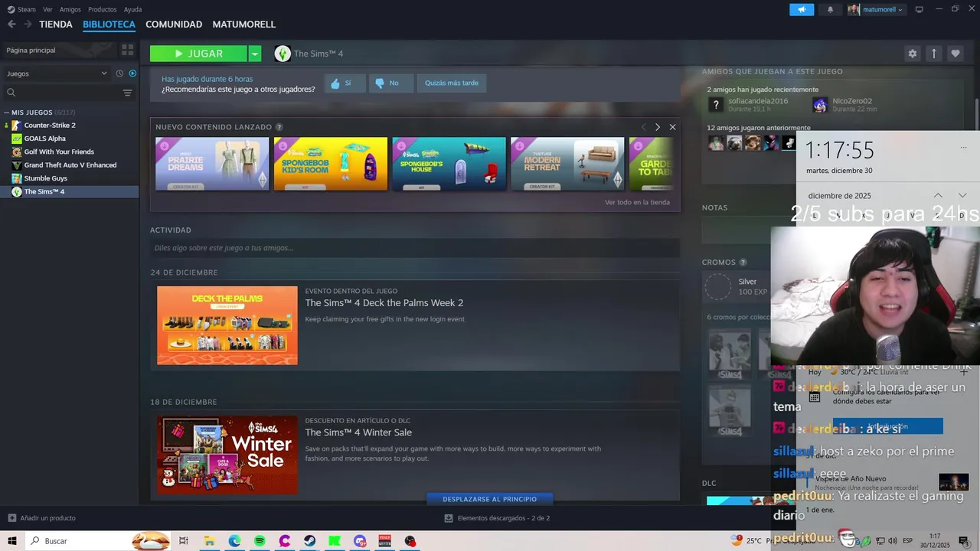Image resolution: width=980 pixels, height=551 pixels.
Task: Open the BIBLIOTECA tab
Action: pyautogui.click(x=109, y=24)
